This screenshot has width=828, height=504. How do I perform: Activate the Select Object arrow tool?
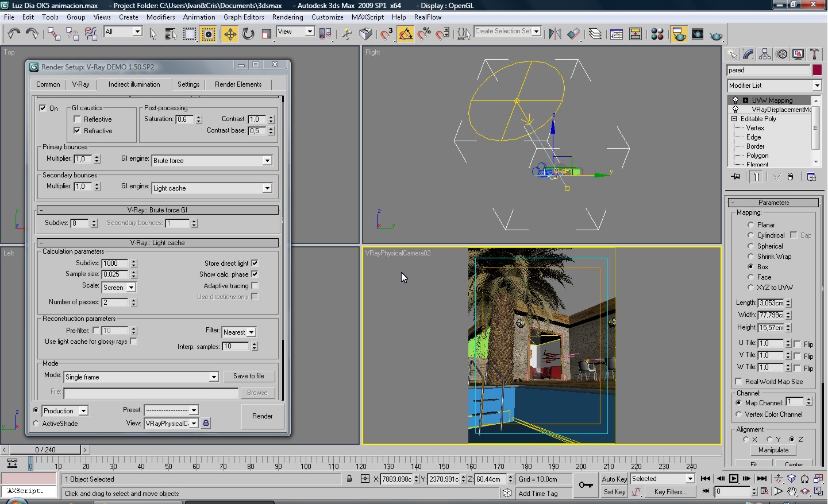pyautogui.click(x=153, y=34)
